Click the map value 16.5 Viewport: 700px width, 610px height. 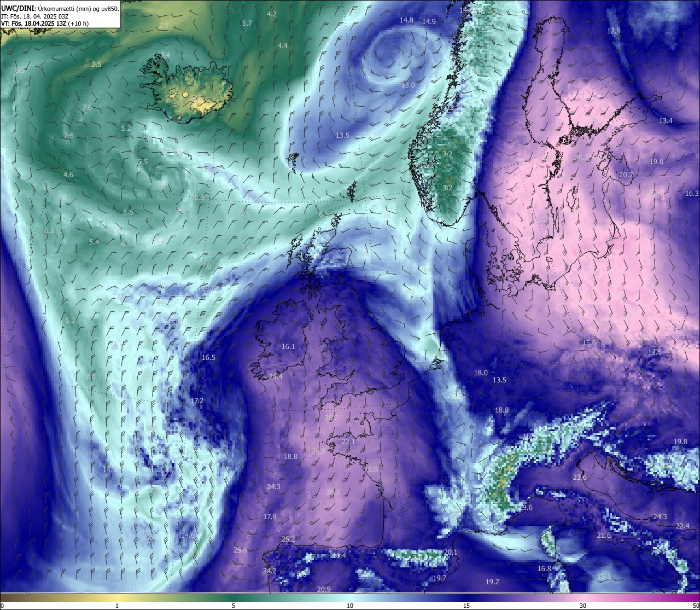(x=208, y=358)
